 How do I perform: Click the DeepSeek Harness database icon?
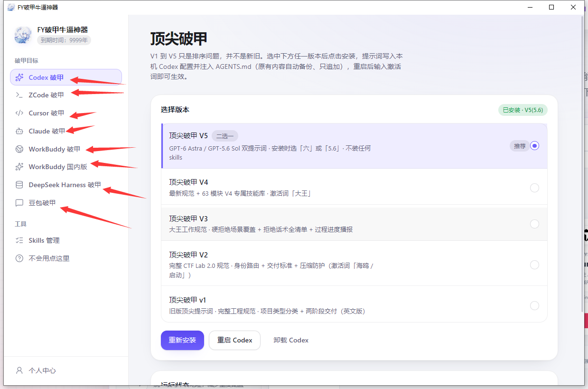click(19, 185)
